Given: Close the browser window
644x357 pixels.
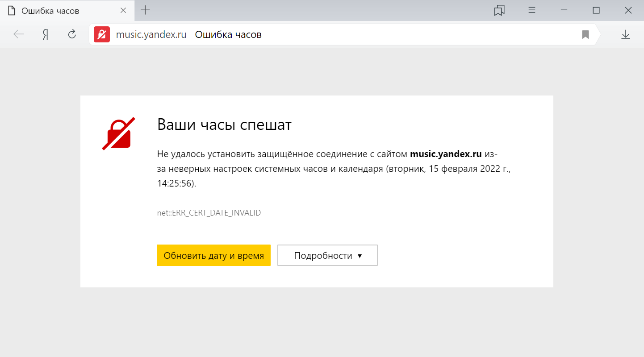Looking at the screenshot, I should [628, 10].
